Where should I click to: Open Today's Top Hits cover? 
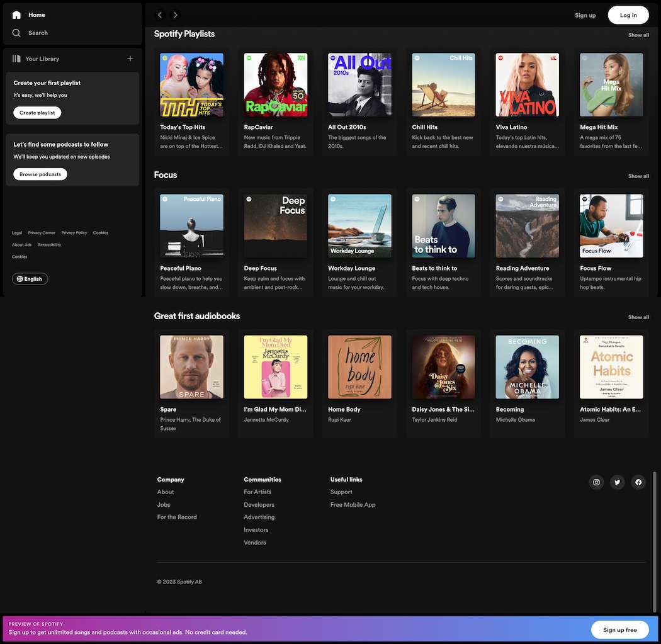coord(192,85)
